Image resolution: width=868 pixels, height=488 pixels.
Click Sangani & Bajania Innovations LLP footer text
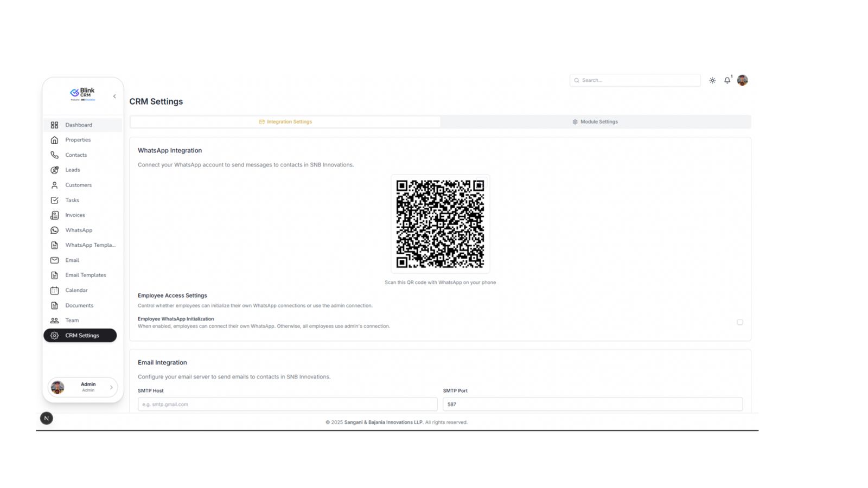[x=384, y=422]
